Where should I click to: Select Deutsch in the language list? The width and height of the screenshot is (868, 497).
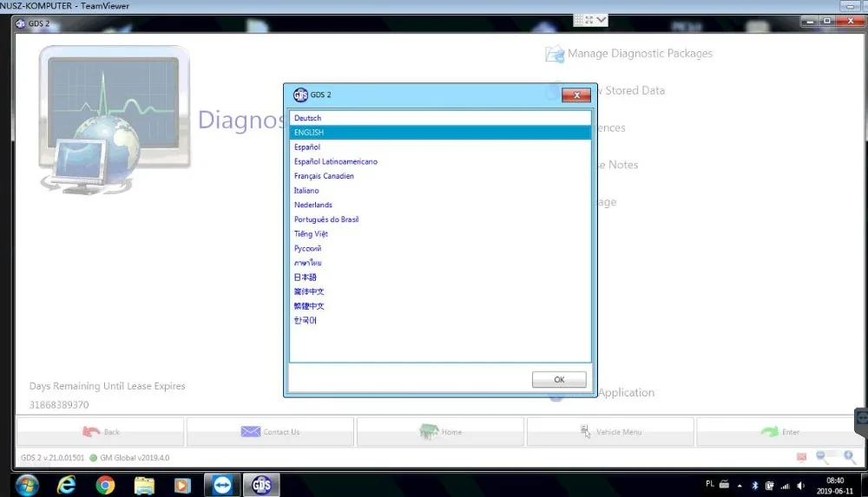(x=440, y=118)
